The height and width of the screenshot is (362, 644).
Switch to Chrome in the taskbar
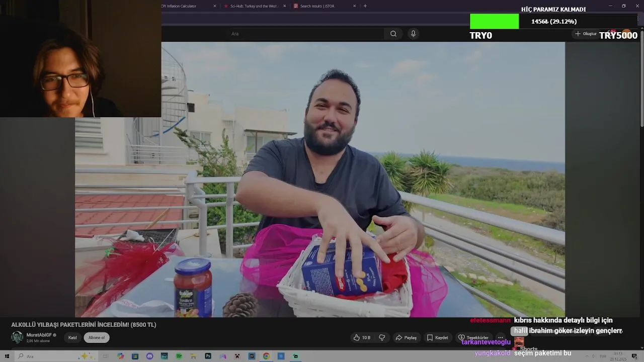point(266,356)
